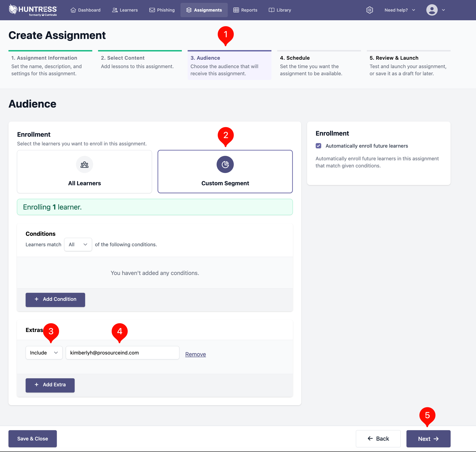Viewport: 476px width, 452px height.
Task: Click the user avatar icon
Action: (432, 10)
